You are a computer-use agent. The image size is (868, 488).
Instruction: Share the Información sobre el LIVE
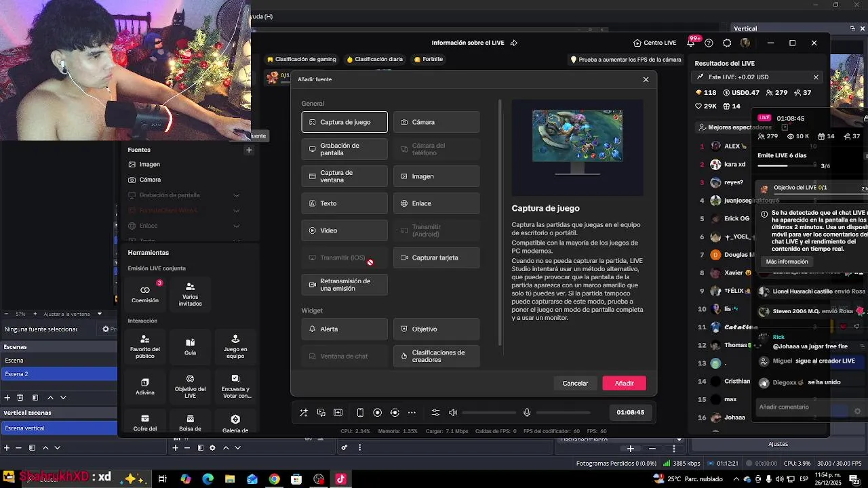pyautogui.click(x=514, y=43)
